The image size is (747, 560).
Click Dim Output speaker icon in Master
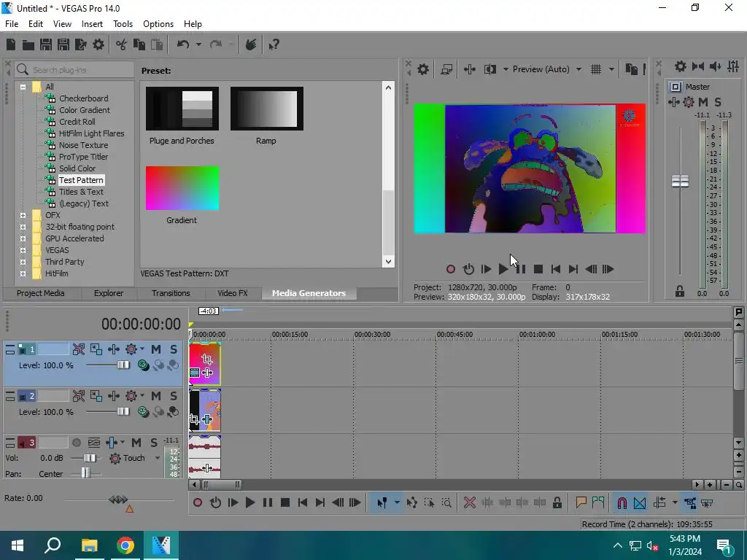tap(715, 66)
